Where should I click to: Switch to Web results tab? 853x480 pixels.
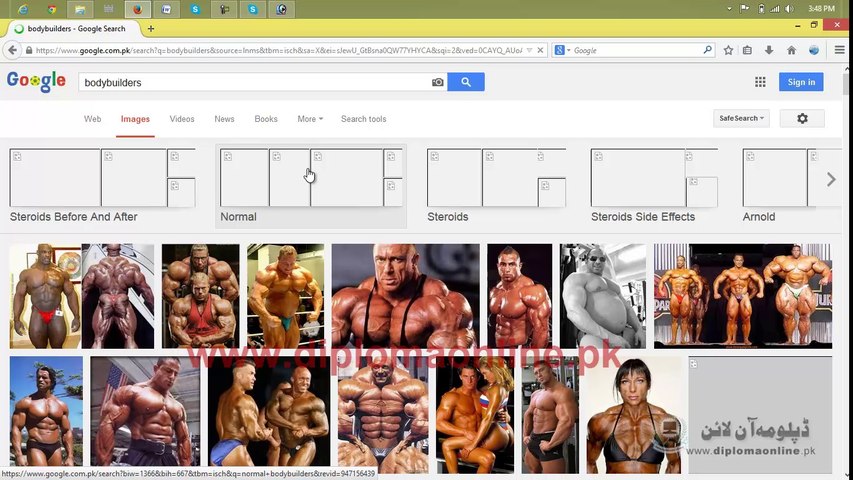click(92, 119)
